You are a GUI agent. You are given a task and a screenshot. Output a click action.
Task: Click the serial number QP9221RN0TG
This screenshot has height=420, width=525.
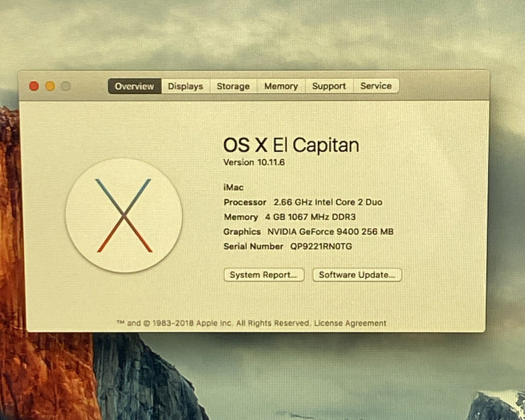pos(321,247)
